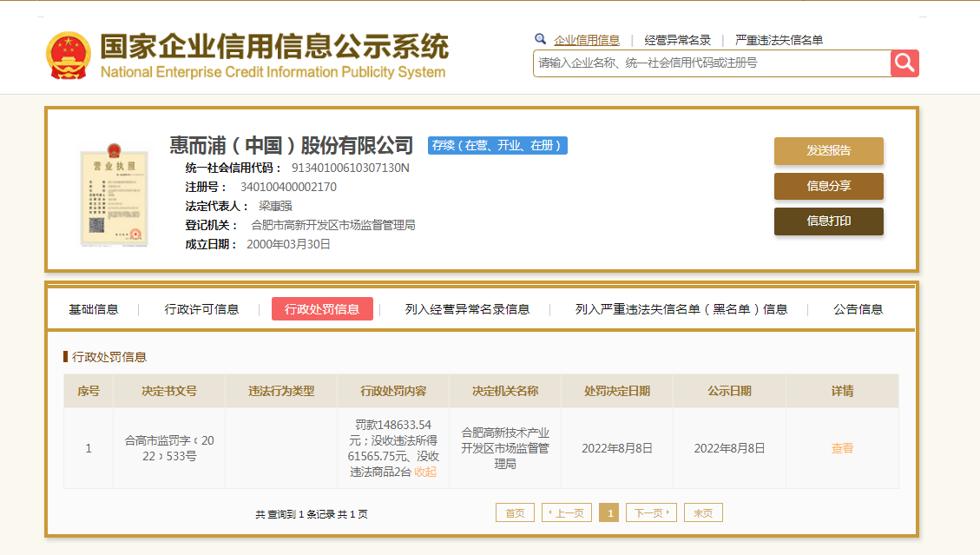This screenshot has width=980, height=555.
Task: Collapse penalty content with 收起 link
Action: pos(425,472)
